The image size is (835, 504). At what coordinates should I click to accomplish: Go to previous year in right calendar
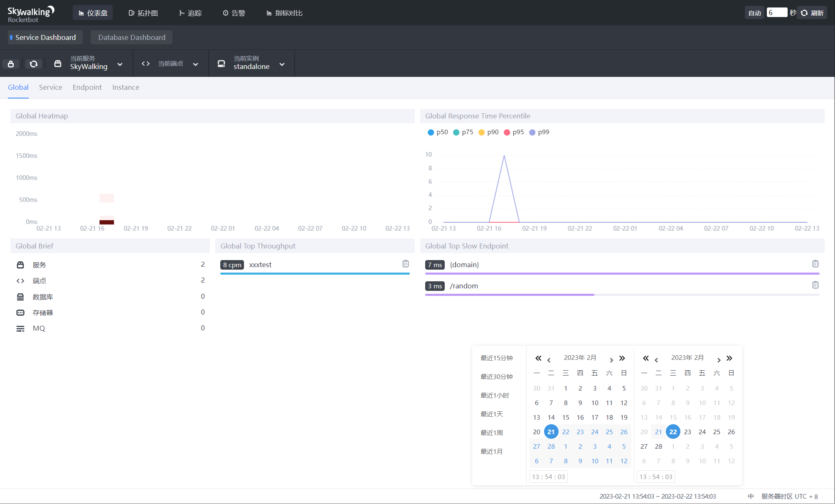(646, 358)
